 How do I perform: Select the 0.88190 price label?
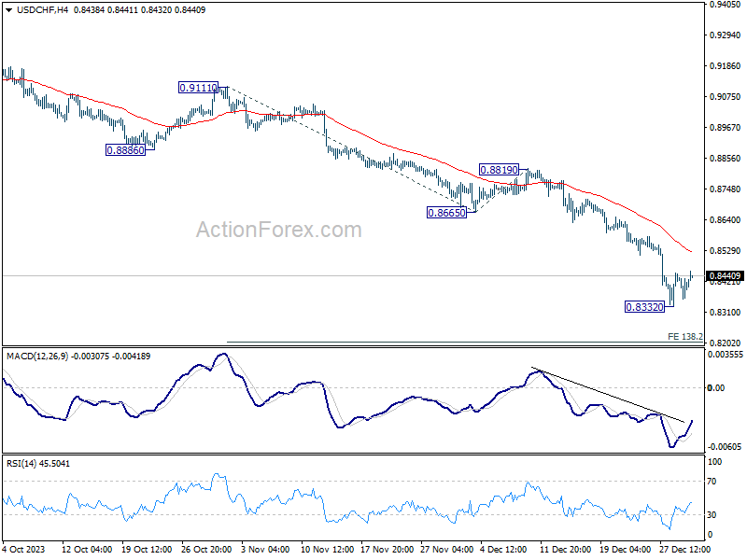click(499, 170)
